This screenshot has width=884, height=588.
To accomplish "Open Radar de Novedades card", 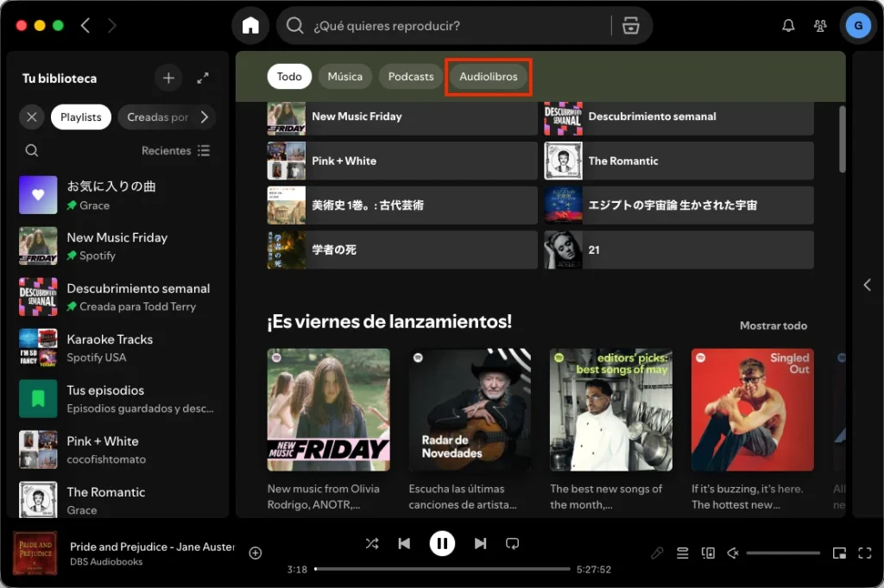I will 470,409.
